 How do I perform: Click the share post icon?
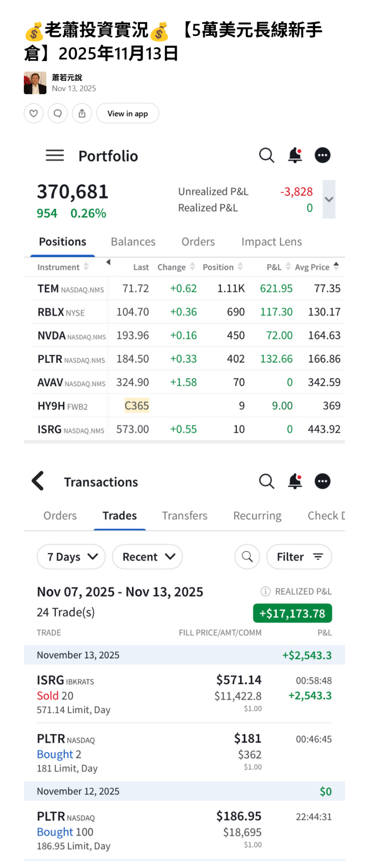pyautogui.click(x=82, y=113)
